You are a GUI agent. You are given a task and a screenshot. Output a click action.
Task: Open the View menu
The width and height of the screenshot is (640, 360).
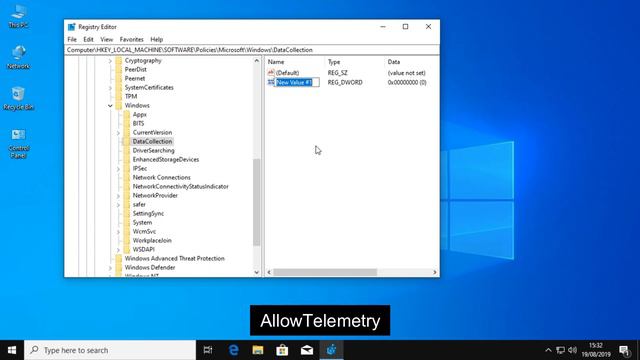click(107, 40)
